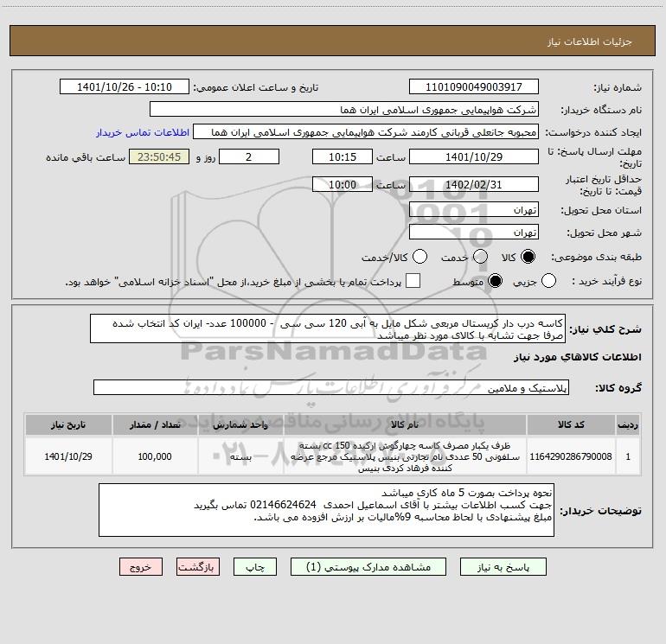The image size is (666, 644).
Task: Open اطلاعات تماس خریدار link
Action: [x=143, y=132]
